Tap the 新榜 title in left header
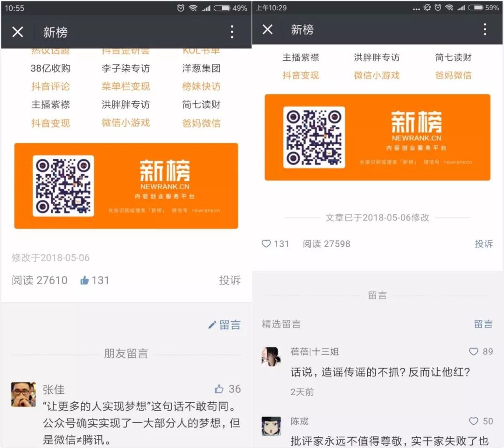The height and width of the screenshot is (448, 504). click(x=56, y=32)
